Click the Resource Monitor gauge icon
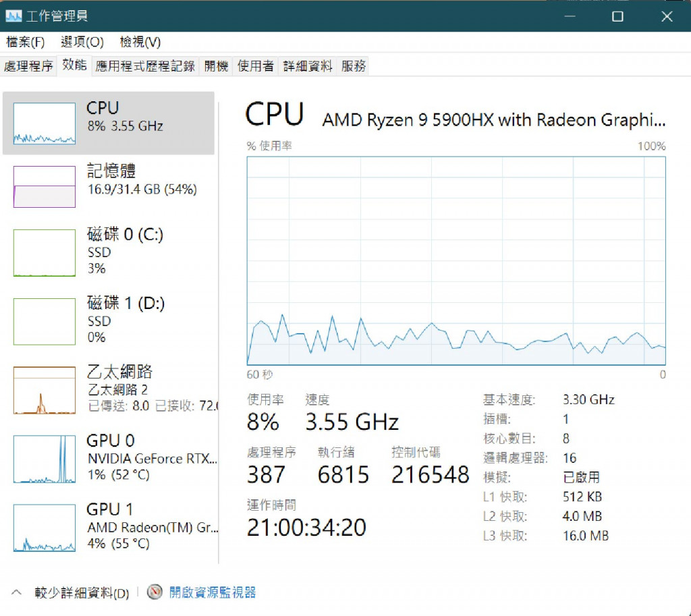This screenshot has height=616, width=691. point(155,592)
